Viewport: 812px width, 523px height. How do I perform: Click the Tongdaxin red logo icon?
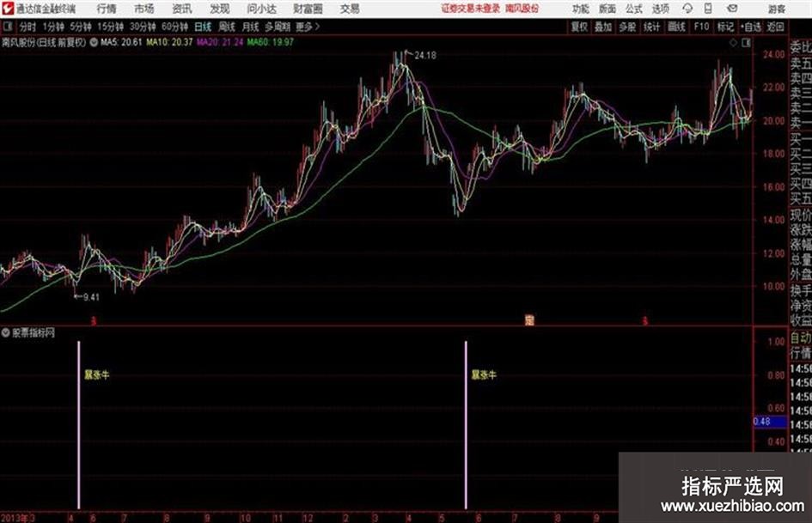point(8,9)
